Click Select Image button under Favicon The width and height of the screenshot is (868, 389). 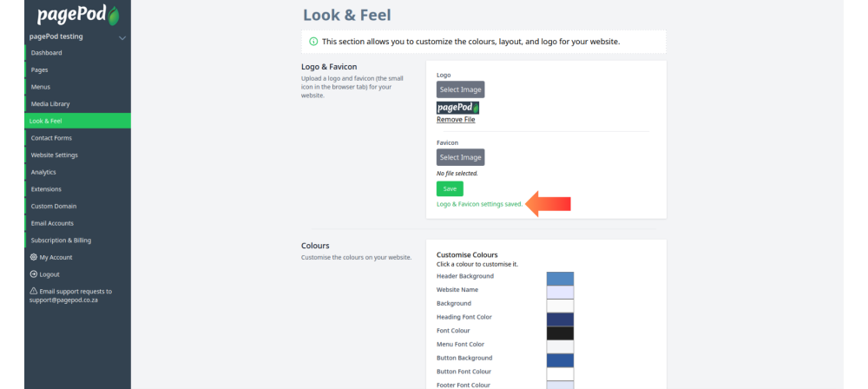[461, 157]
